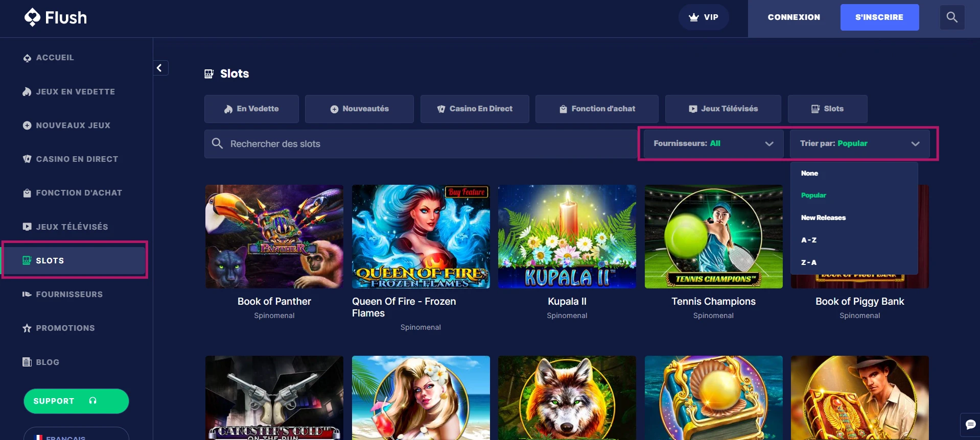
Task: Select the Casino En Direct category tab
Action: click(475, 109)
